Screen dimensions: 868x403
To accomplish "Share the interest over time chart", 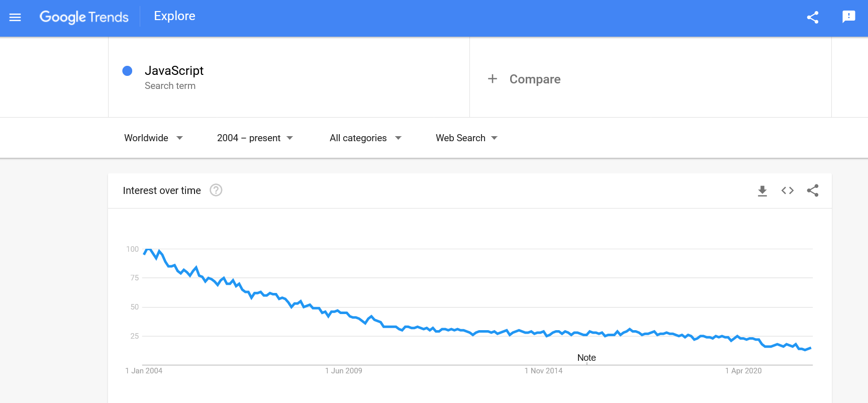I will (x=813, y=190).
